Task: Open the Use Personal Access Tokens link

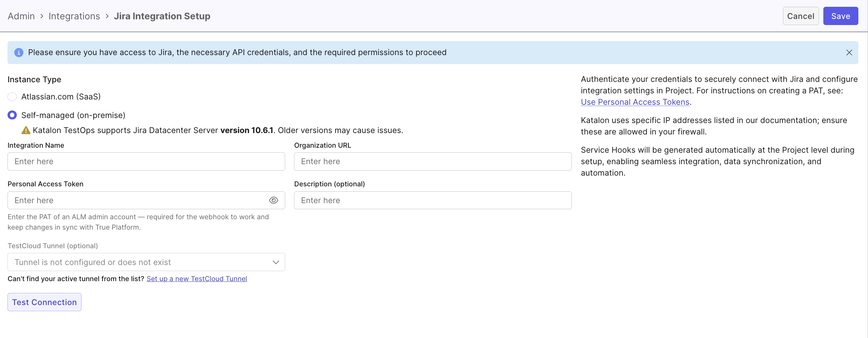Action: click(x=635, y=102)
